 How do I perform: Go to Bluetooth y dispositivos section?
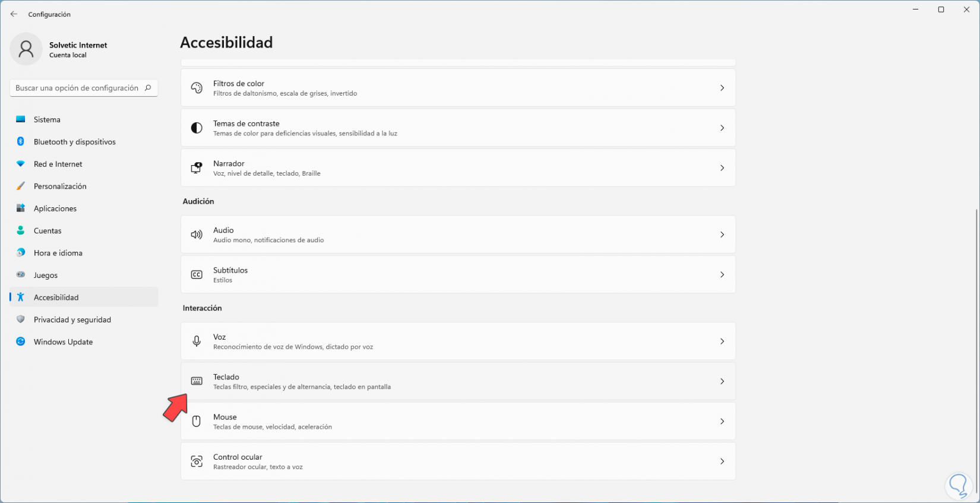(x=74, y=142)
